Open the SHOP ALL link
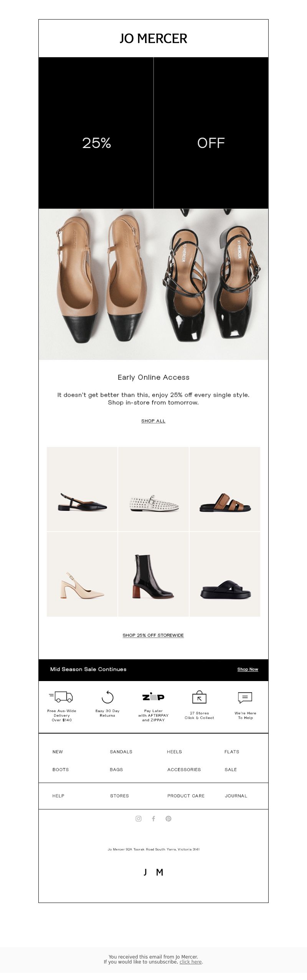The image size is (307, 980). [x=153, y=421]
